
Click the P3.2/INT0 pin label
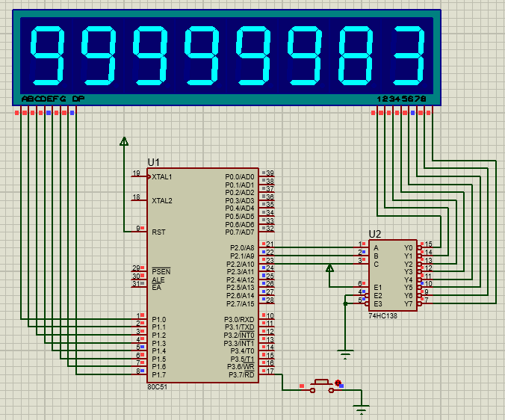pos(239,336)
